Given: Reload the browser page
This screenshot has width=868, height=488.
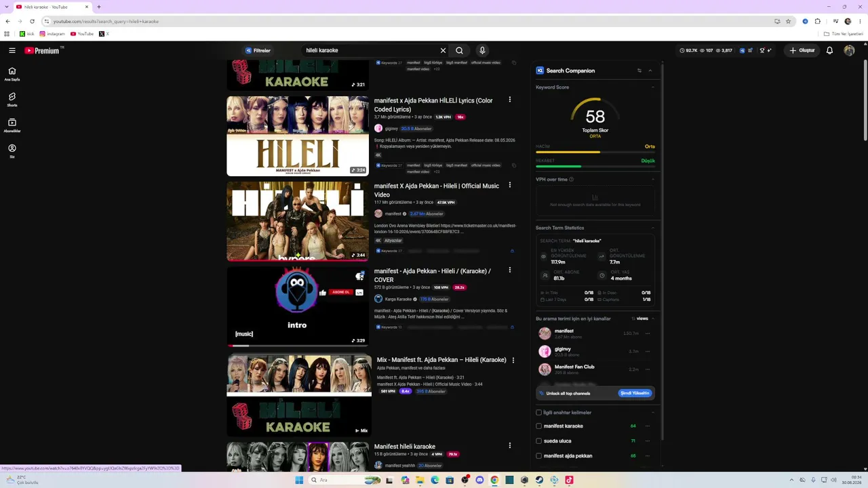Looking at the screenshot, I should coord(32,21).
